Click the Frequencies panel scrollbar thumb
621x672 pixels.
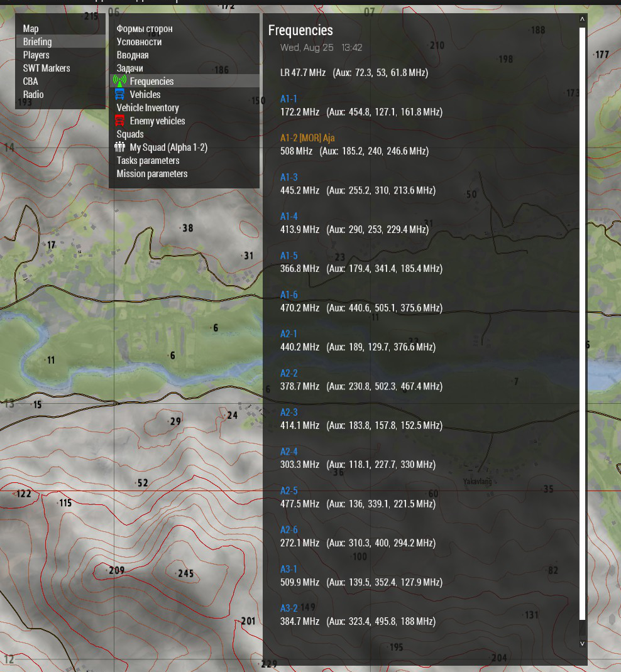pyautogui.click(x=582, y=323)
